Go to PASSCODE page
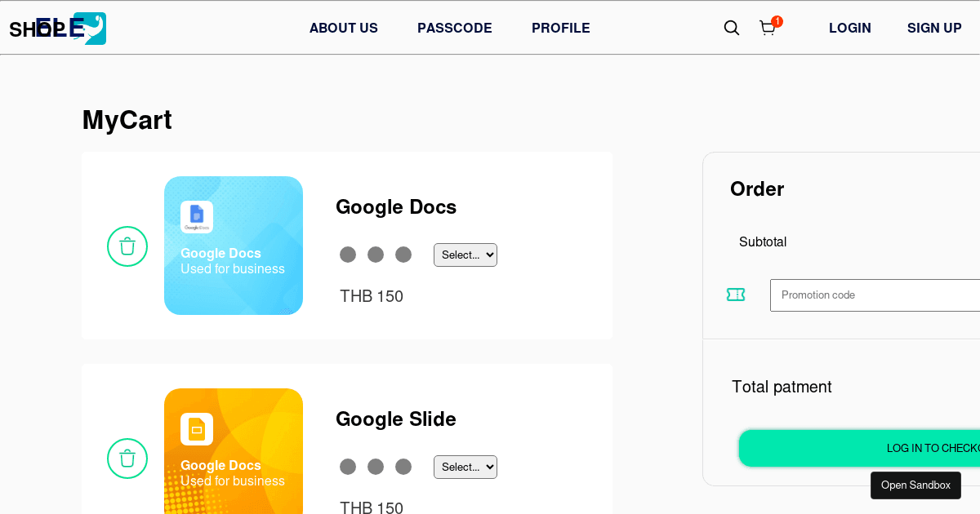Viewport: 980px width, 514px height. pos(455,28)
